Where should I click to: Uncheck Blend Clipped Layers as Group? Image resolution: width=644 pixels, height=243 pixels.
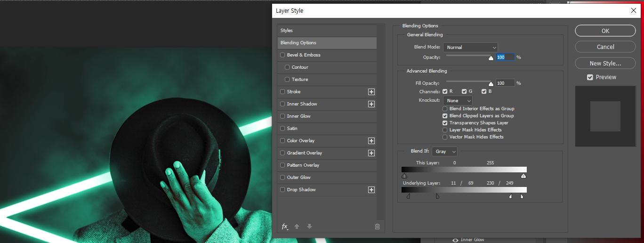(445, 116)
